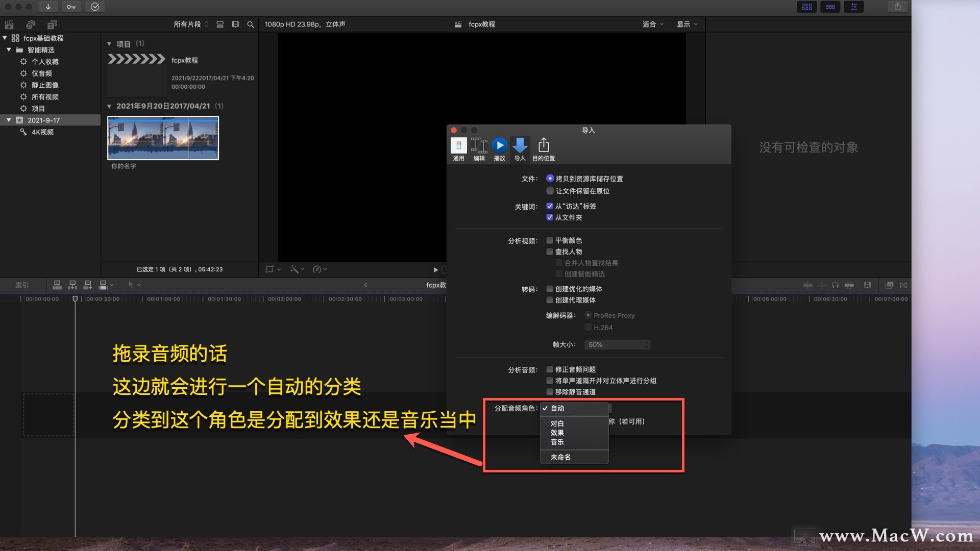
Task: Open the retime speed dropdown
Action: (x=320, y=269)
